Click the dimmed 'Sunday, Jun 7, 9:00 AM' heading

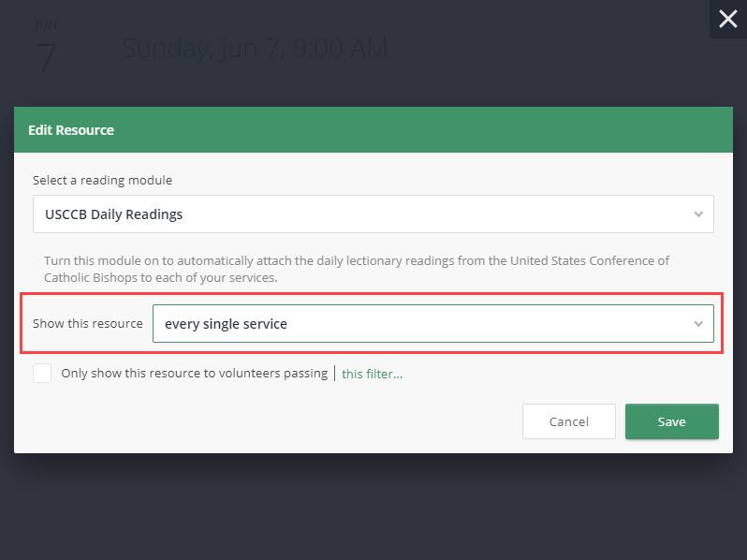[255, 49]
